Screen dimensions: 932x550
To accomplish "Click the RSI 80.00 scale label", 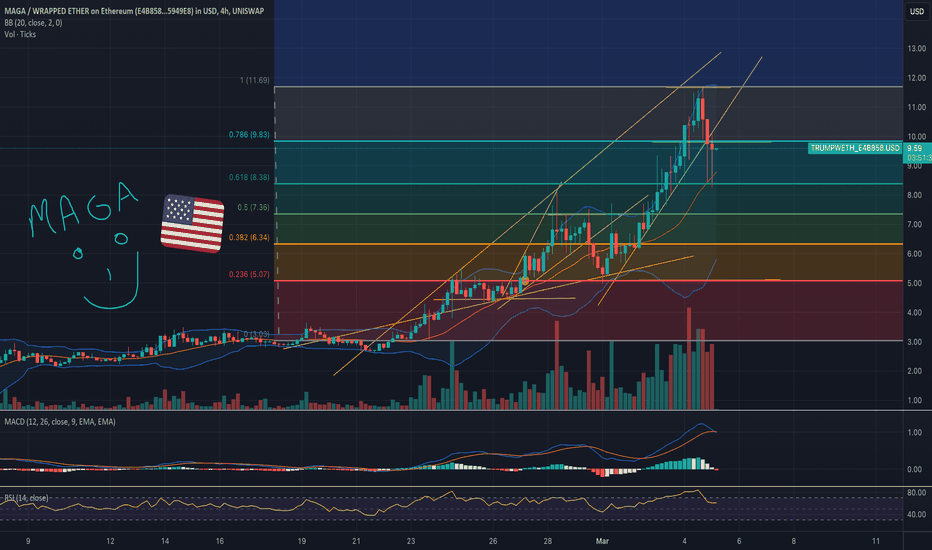I will [917, 492].
